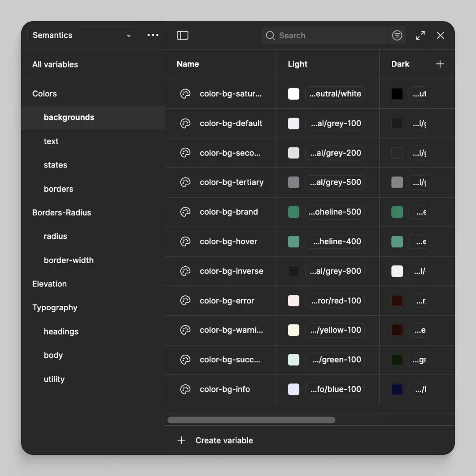Toggle the sidebar panel icon
476x476 pixels.
click(182, 35)
